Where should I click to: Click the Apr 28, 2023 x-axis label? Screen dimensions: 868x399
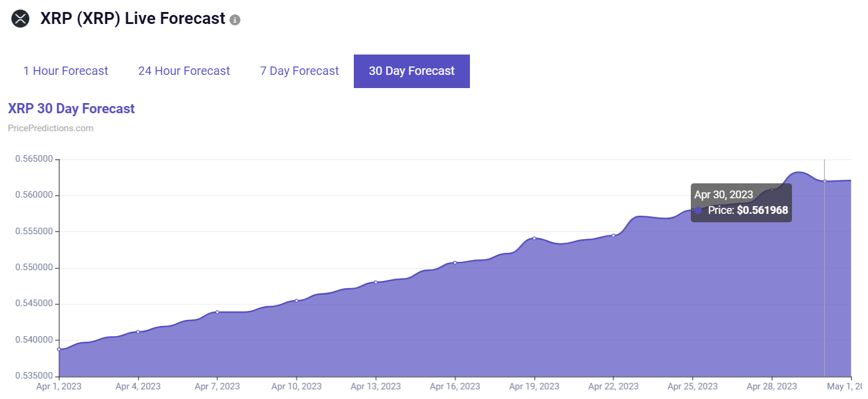click(x=772, y=386)
